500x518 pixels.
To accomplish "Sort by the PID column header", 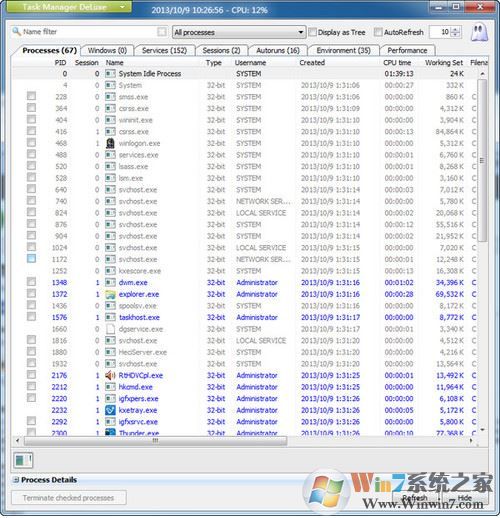I will [60, 63].
